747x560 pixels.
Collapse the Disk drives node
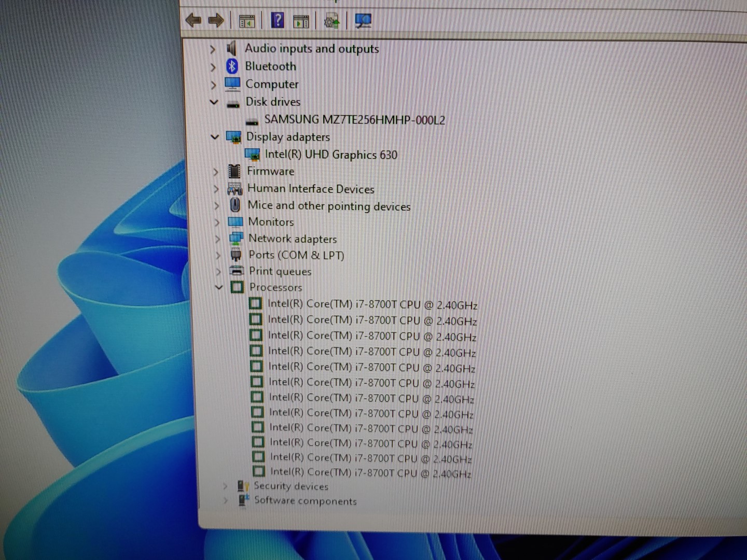(214, 102)
